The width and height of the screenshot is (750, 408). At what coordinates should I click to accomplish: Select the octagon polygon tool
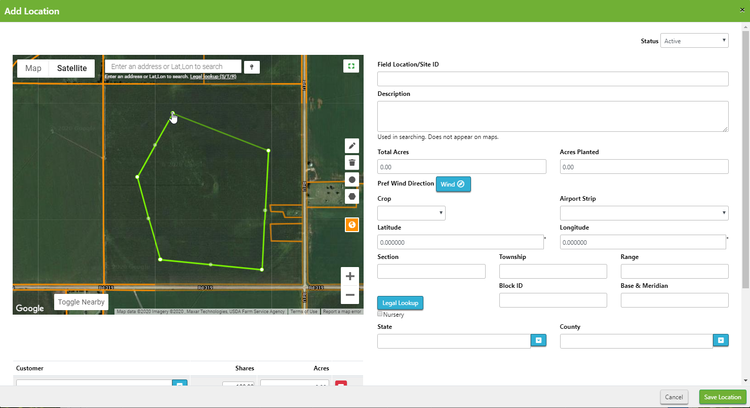(352, 197)
